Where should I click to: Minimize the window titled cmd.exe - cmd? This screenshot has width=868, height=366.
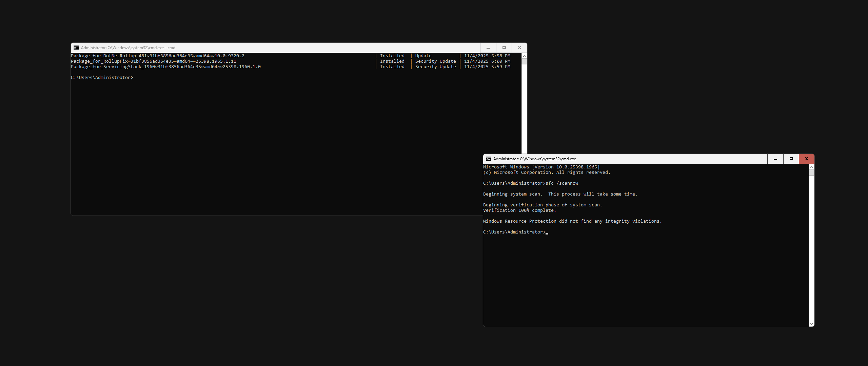[x=488, y=48]
